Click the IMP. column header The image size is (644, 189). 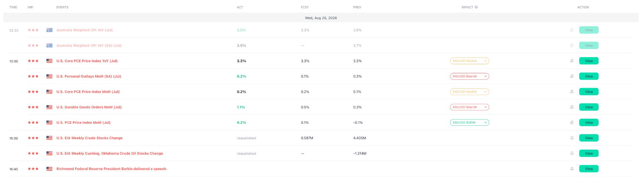pos(31,7)
